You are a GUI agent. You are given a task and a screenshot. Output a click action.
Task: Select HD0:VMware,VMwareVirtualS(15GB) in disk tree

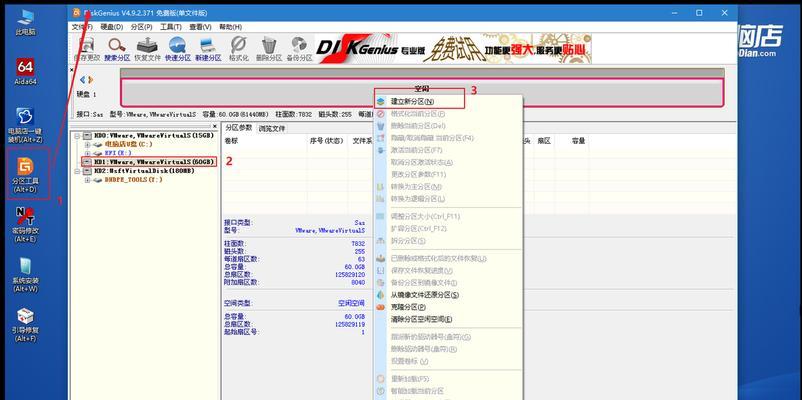[x=153, y=136]
